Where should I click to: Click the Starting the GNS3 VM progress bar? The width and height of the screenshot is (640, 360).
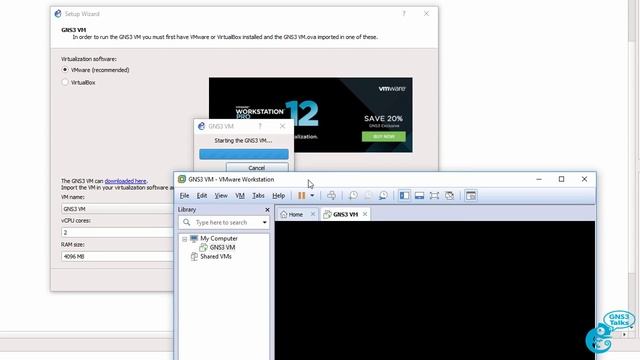244,154
